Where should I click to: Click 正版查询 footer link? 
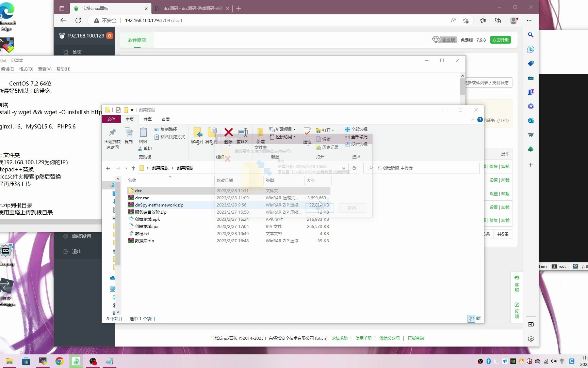(x=415, y=338)
